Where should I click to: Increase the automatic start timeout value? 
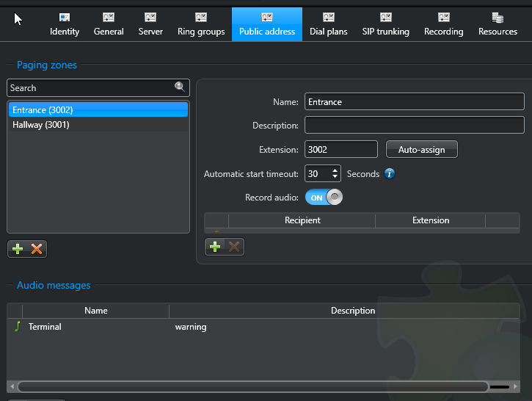[335, 170]
